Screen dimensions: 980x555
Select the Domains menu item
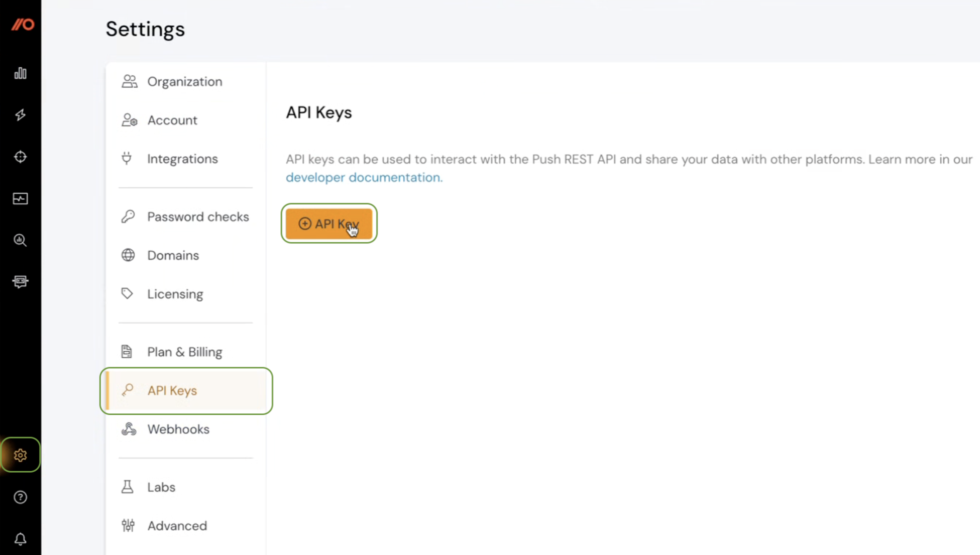173,255
